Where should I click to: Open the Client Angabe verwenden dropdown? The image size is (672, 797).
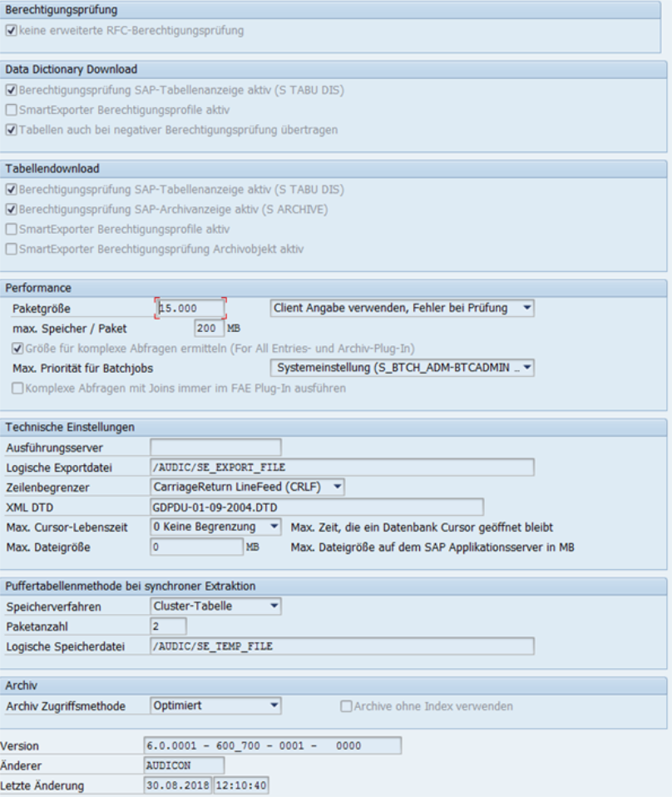pos(402,308)
